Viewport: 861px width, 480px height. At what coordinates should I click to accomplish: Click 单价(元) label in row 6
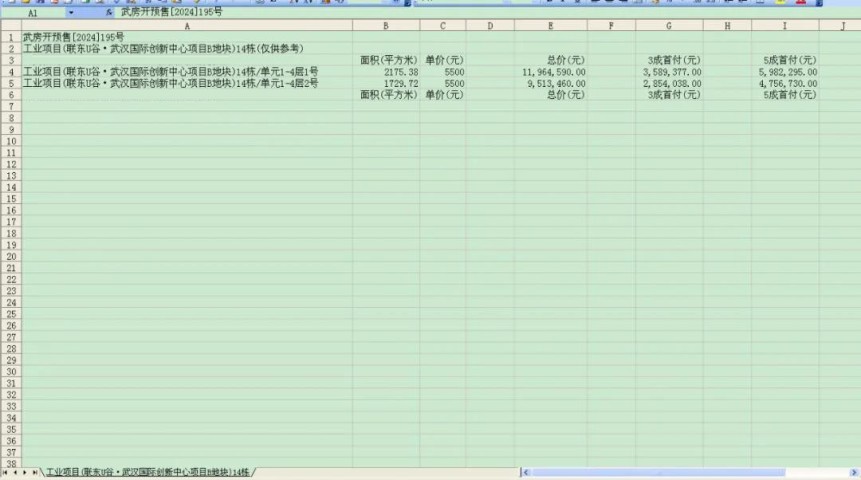[444, 95]
